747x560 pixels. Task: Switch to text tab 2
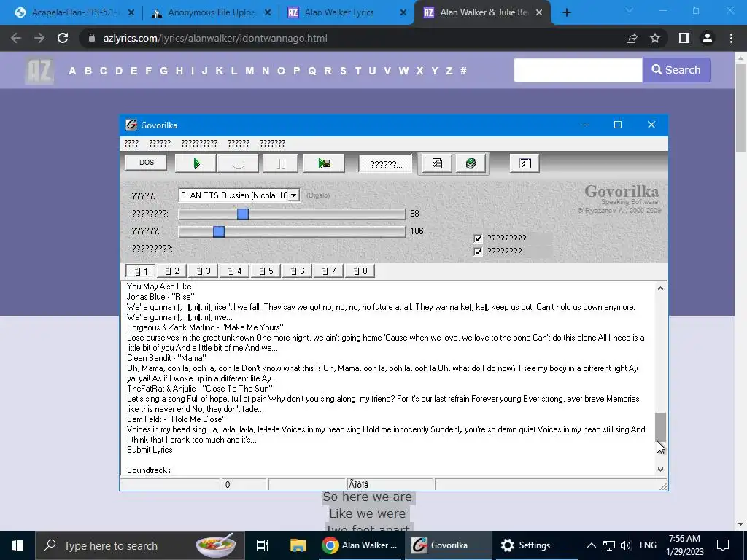(x=172, y=271)
